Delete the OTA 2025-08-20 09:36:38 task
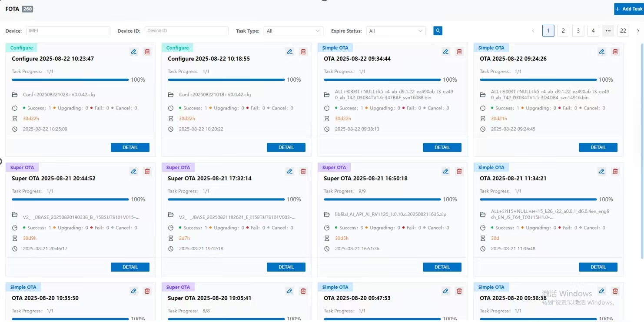This screenshot has width=644, height=322. tap(615, 291)
